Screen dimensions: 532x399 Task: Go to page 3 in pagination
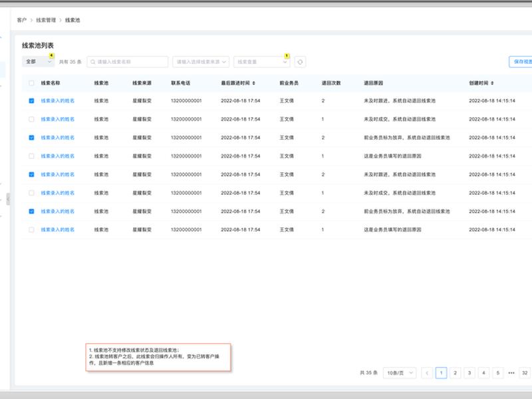click(x=469, y=373)
